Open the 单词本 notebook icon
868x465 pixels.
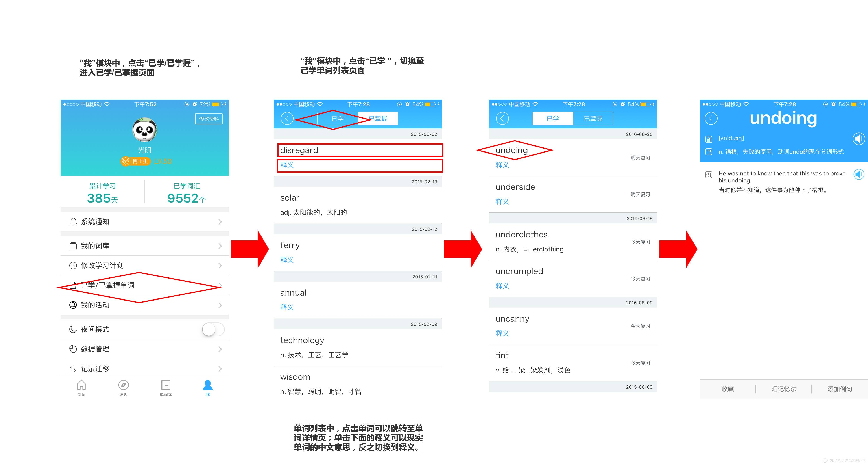point(166,385)
